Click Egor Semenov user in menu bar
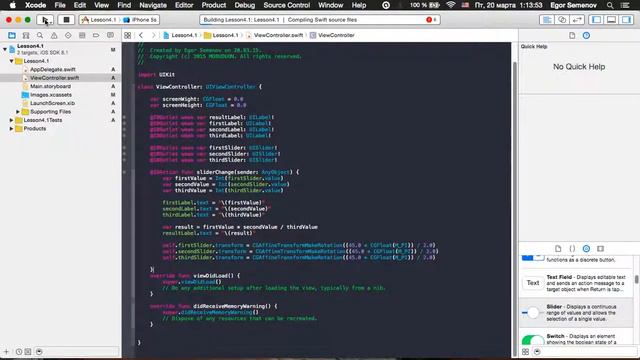 click(x=573, y=5)
